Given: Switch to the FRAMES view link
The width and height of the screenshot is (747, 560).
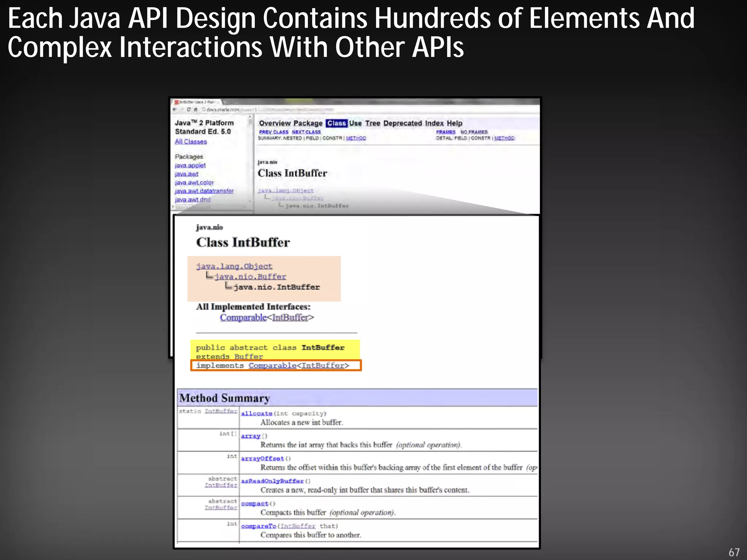Looking at the screenshot, I should (445, 132).
